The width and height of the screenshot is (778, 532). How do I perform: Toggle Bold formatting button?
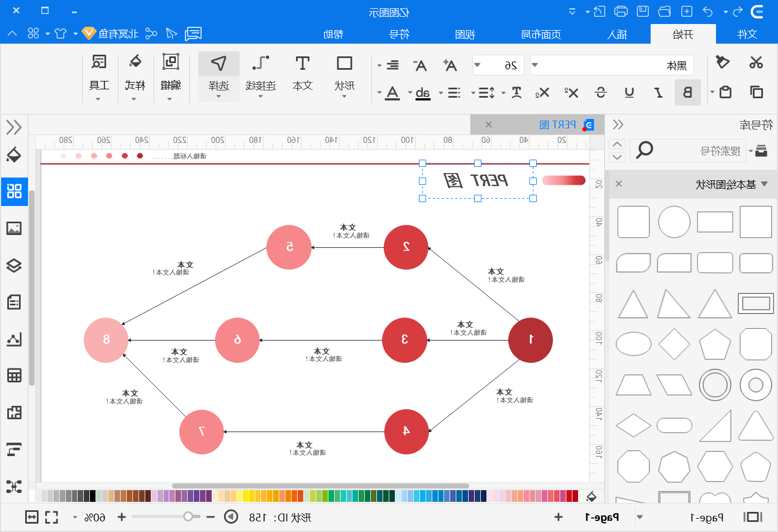pyautogui.click(x=688, y=93)
